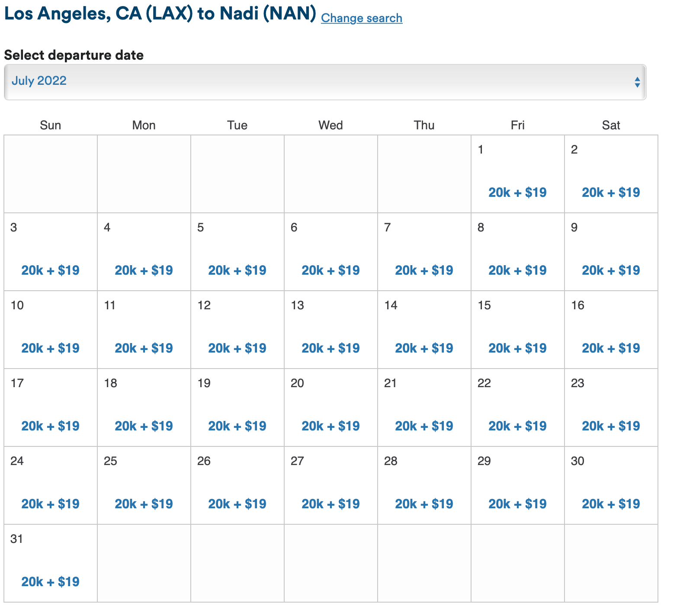Choose the July 31 award fare

click(x=50, y=582)
